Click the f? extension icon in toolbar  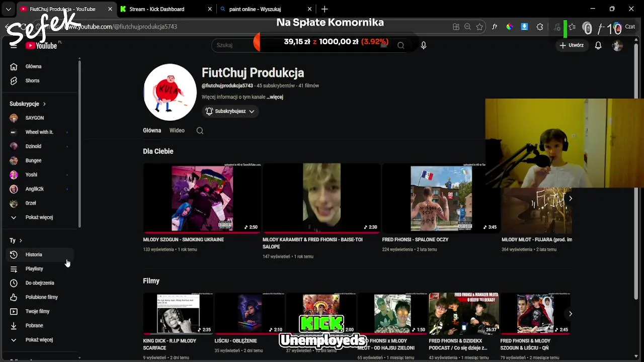point(495,27)
